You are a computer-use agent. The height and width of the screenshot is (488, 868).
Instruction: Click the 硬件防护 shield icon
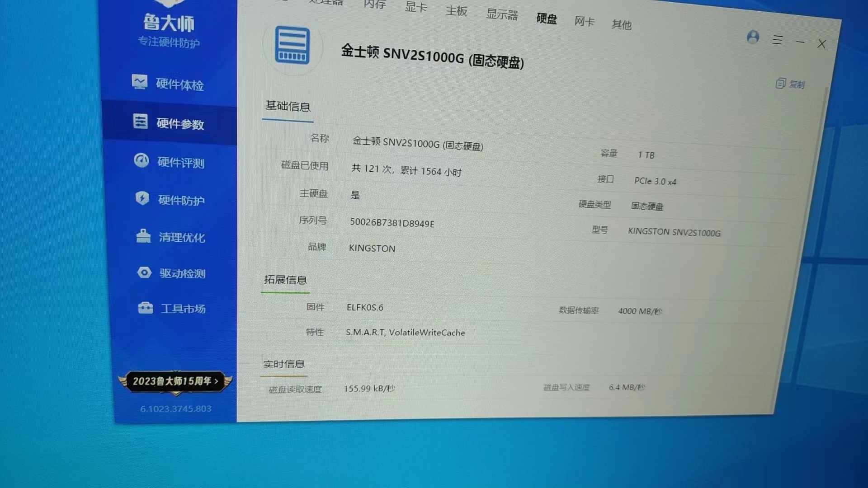142,198
